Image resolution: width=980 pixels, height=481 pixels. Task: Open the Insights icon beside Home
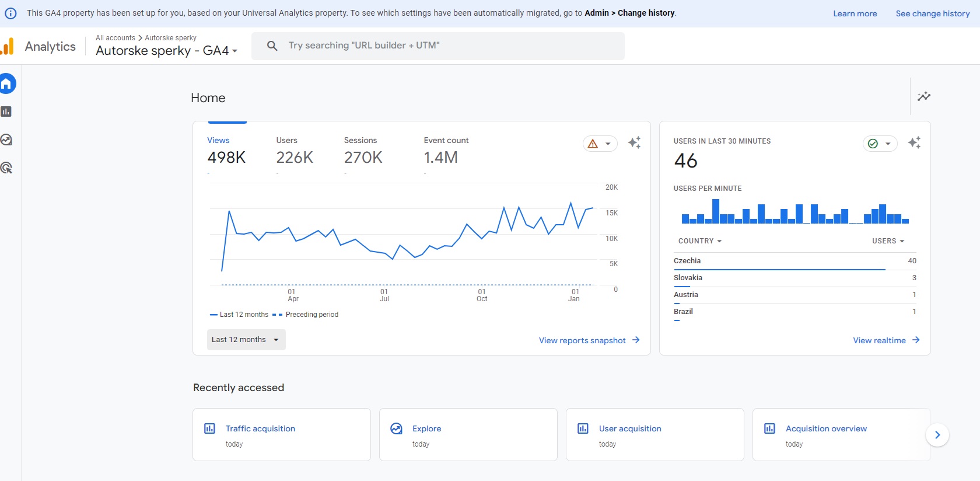pyautogui.click(x=924, y=96)
